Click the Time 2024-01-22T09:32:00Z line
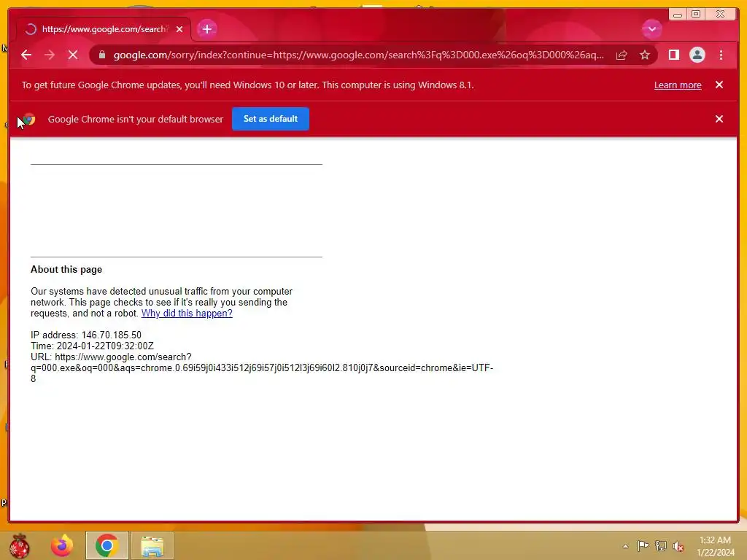This screenshot has height=560, width=747. click(x=92, y=346)
